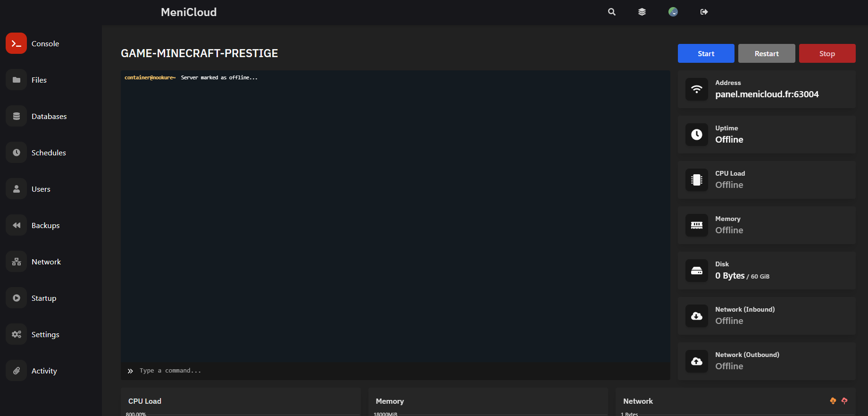
Task: Navigate to the Settings page label
Action: click(45, 334)
